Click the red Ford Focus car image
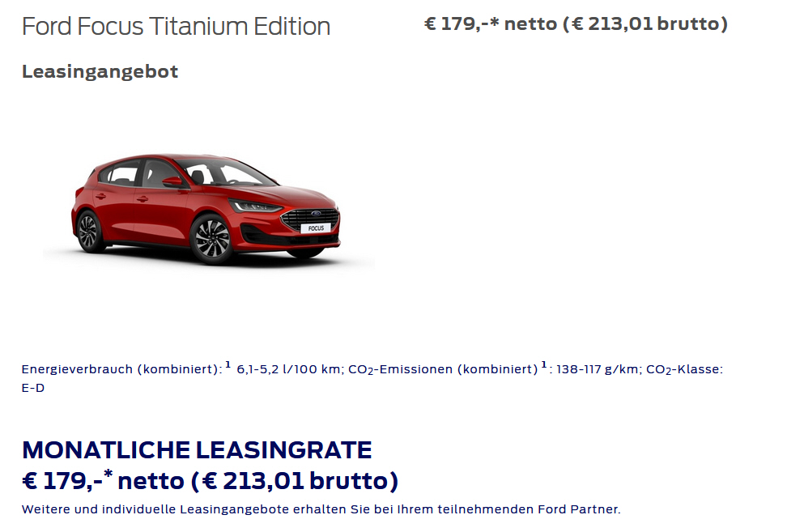The width and height of the screenshot is (804, 532). [x=206, y=209]
